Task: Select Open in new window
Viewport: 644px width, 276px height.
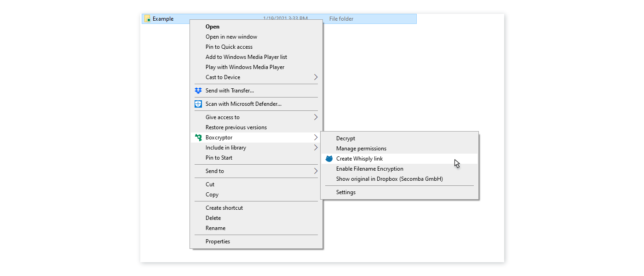Action: [256, 37]
